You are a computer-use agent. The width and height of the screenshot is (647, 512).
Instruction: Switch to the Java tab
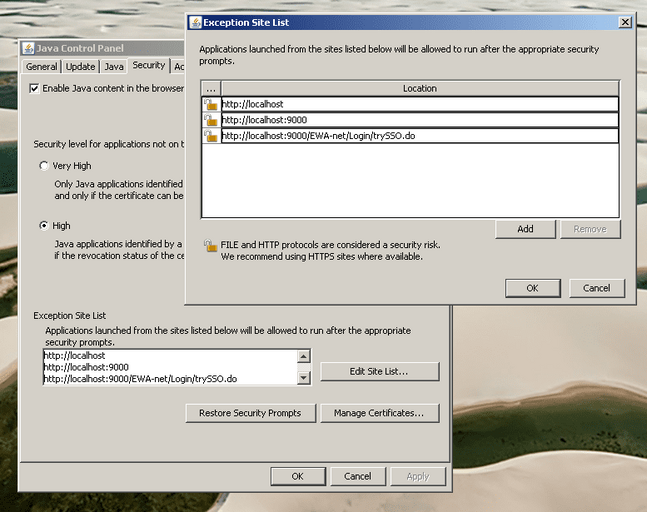tap(114, 66)
